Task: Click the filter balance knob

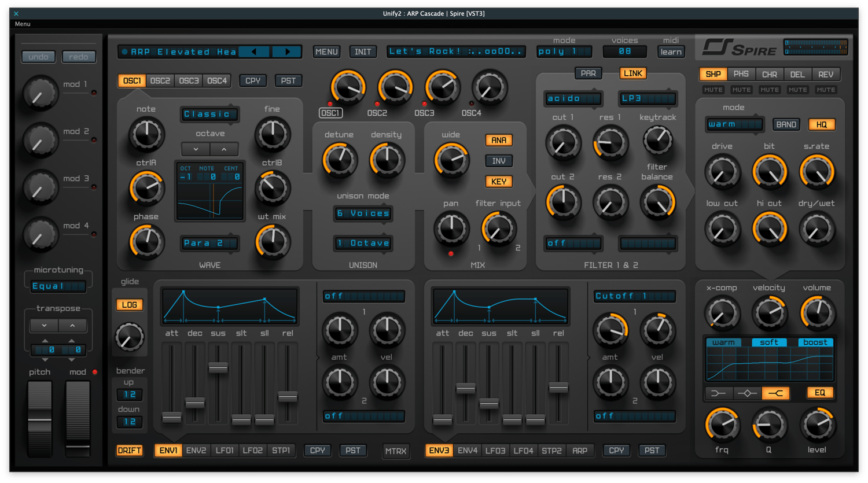Action: (x=658, y=202)
